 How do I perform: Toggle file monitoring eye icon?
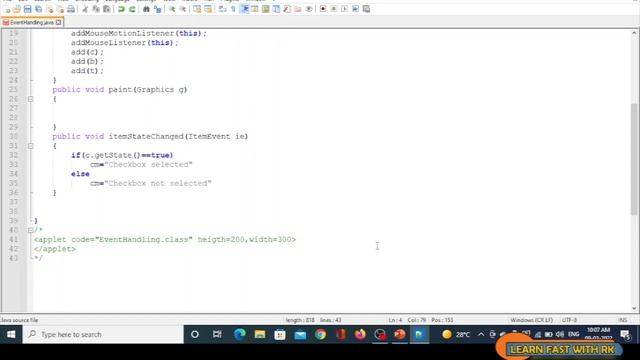[309, 9]
